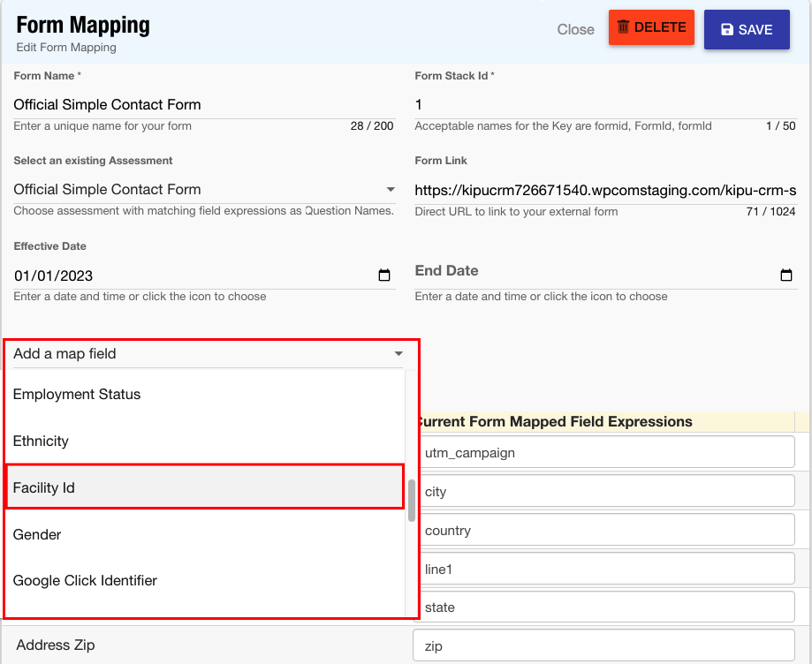This screenshot has height=664, width=812.
Task: Click the Close link in the header
Action: 575,29
